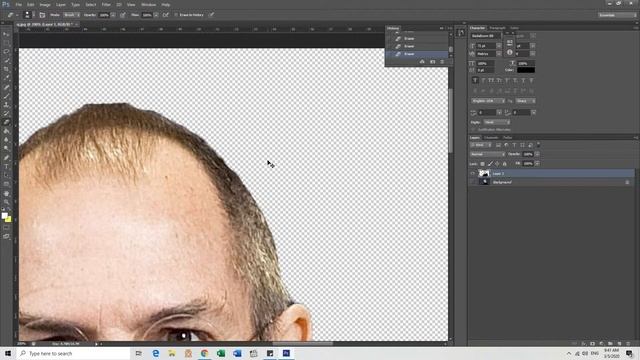The image size is (640, 360).
Task: Click the foreground color swatch
Action: pyautogui.click(x=4, y=216)
